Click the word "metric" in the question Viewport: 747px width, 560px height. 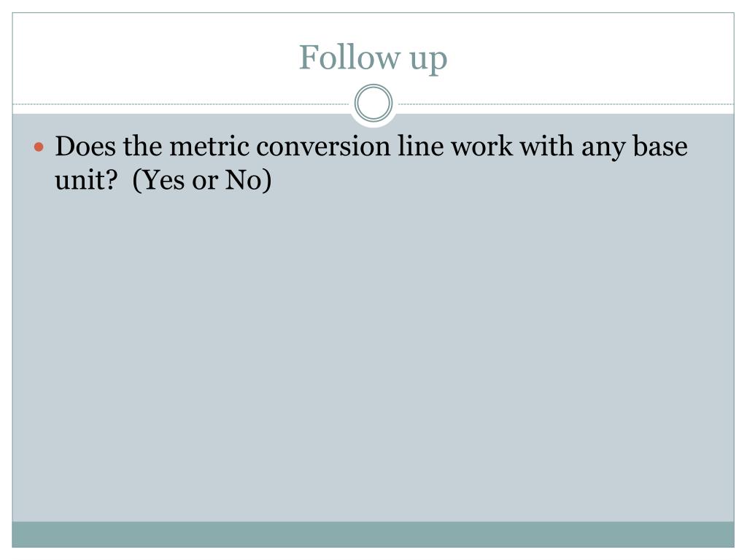point(209,146)
